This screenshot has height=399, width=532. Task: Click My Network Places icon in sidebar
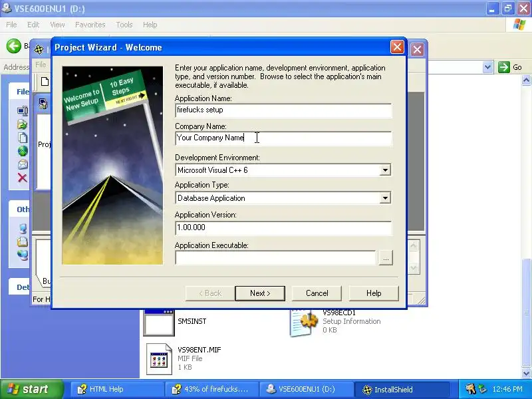[23, 255]
